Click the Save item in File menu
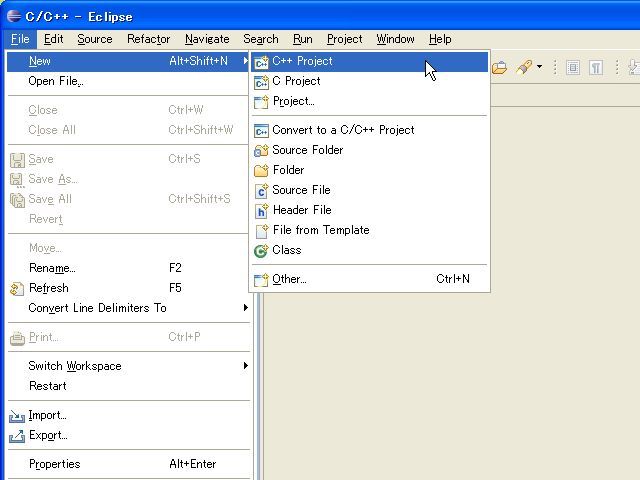 coord(129,159)
